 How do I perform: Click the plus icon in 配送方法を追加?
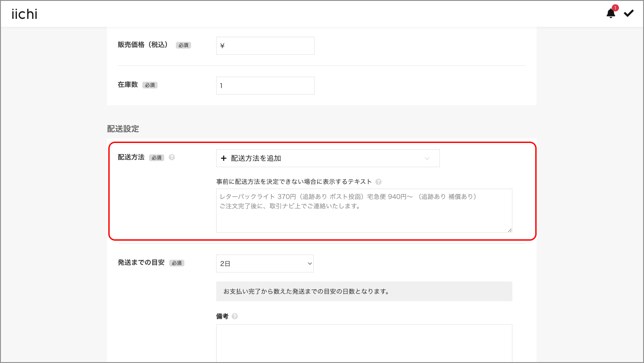coord(224,158)
